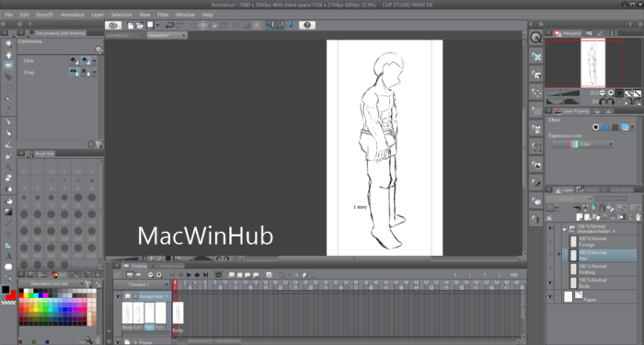Screen dimensions: 644x345
Task: Toggle visibility of Clothing layer
Action: pos(550,269)
